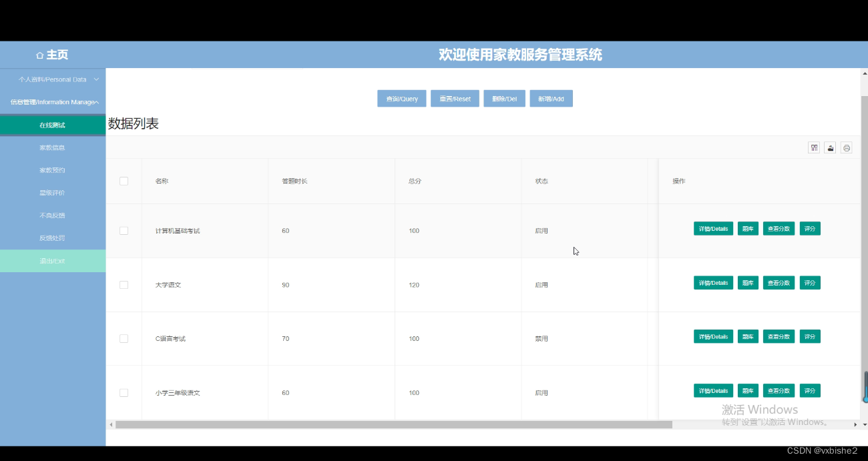Open 详情/Details for 小学三年级语文
The height and width of the screenshot is (461, 868).
713,391
